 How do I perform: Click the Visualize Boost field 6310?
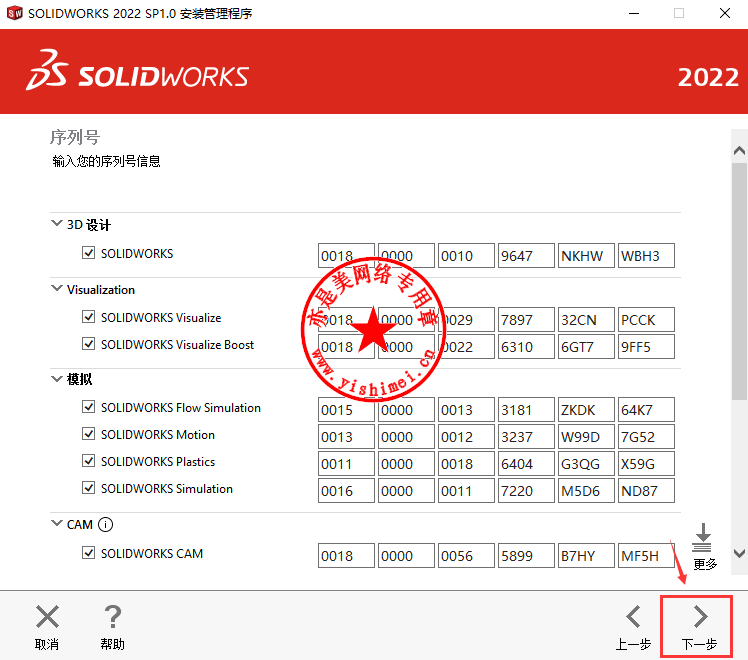[526, 347]
